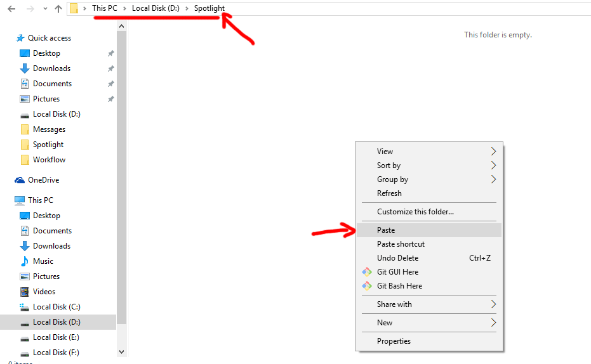
Task: Click the OneDrive cloud icon
Action: (x=20, y=180)
